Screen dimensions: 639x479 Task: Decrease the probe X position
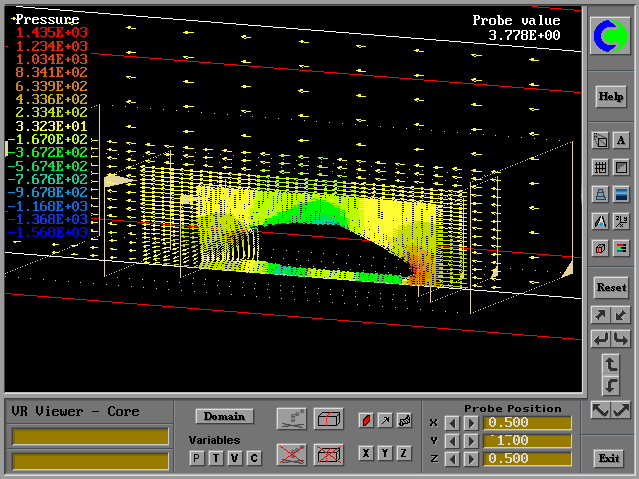(x=453, y=423)
